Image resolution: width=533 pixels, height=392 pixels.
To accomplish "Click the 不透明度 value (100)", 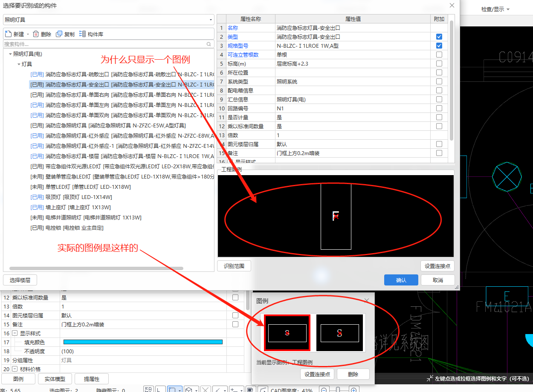I will point(143,351).
